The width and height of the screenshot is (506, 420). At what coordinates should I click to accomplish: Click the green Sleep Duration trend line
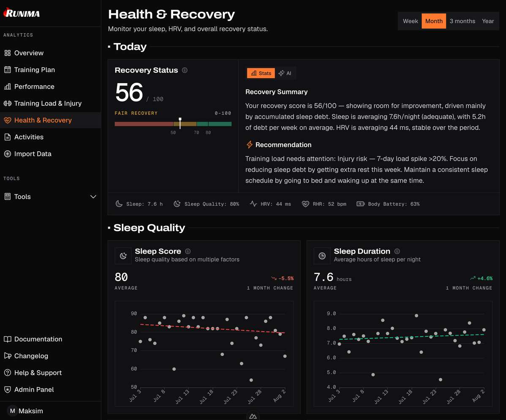click(x=411, y=337)
